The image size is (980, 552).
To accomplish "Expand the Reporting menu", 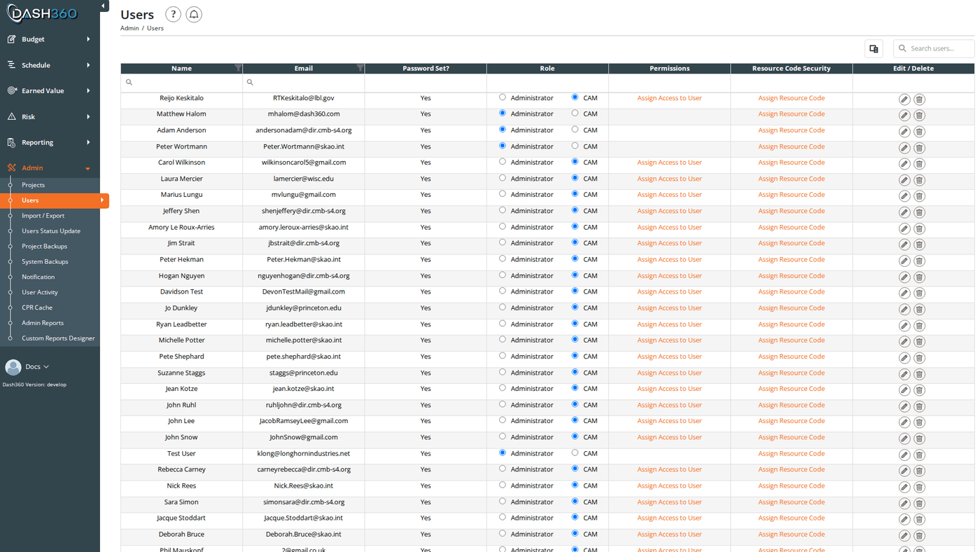I will coord(49,142).
